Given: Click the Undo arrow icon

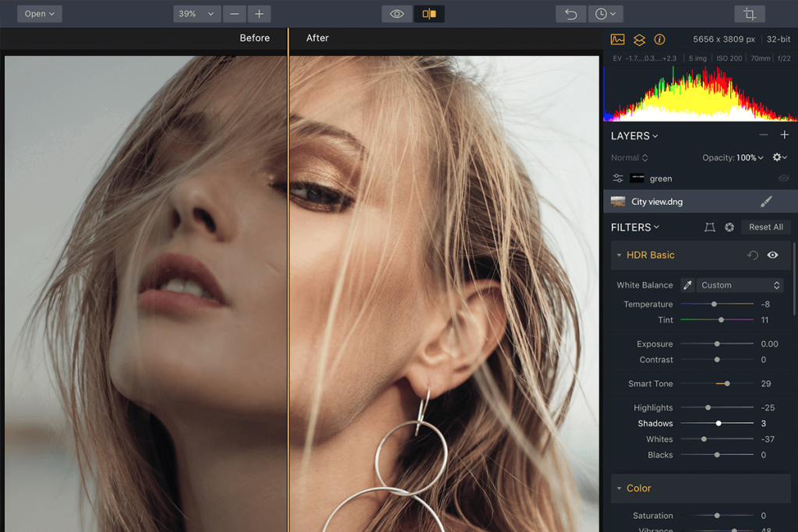Looking at the screenshot, I should point(570,13).
